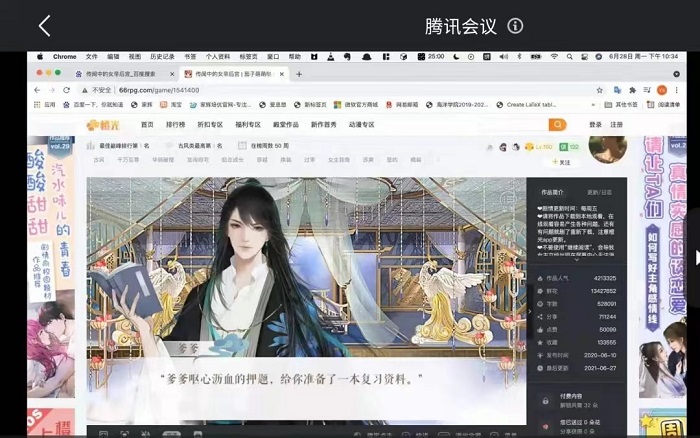Close the active 66rpg game tab

pyautogui.click(x=282, y=74)
